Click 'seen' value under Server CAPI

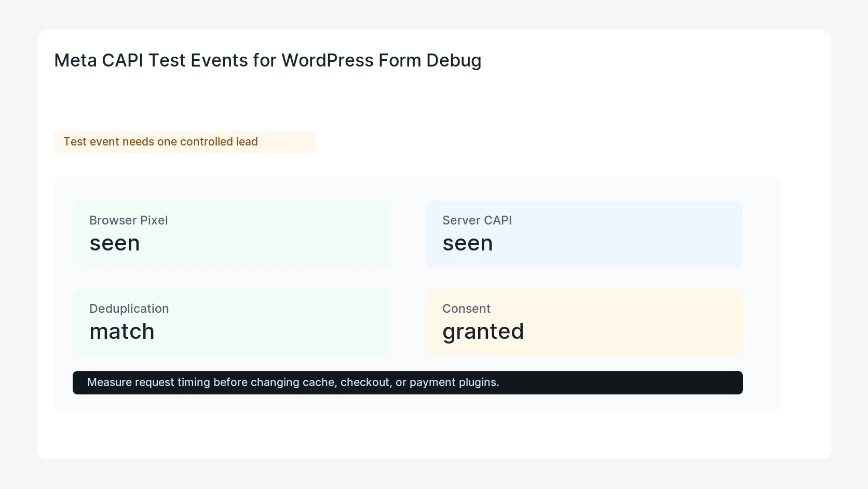[x=468, y=244]
